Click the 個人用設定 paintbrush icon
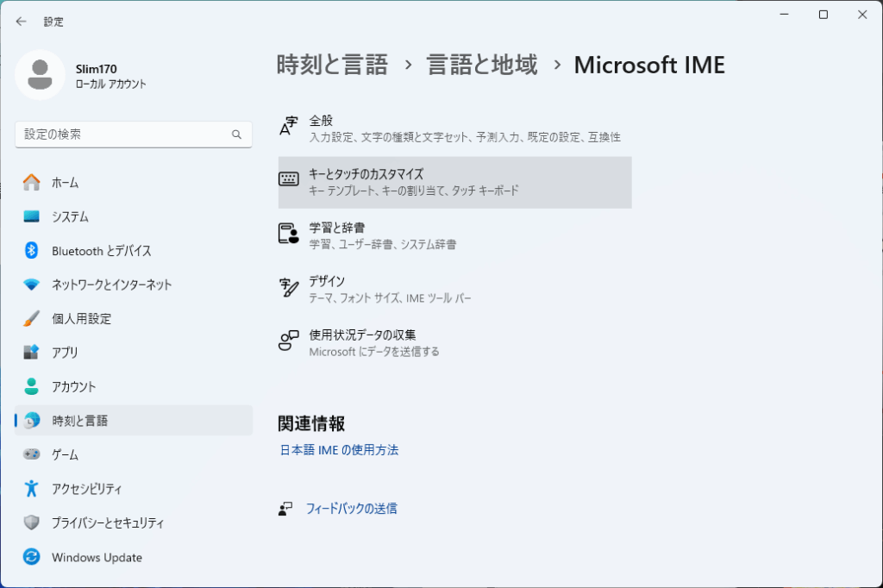The image size is (883, 588). point(32,318)
